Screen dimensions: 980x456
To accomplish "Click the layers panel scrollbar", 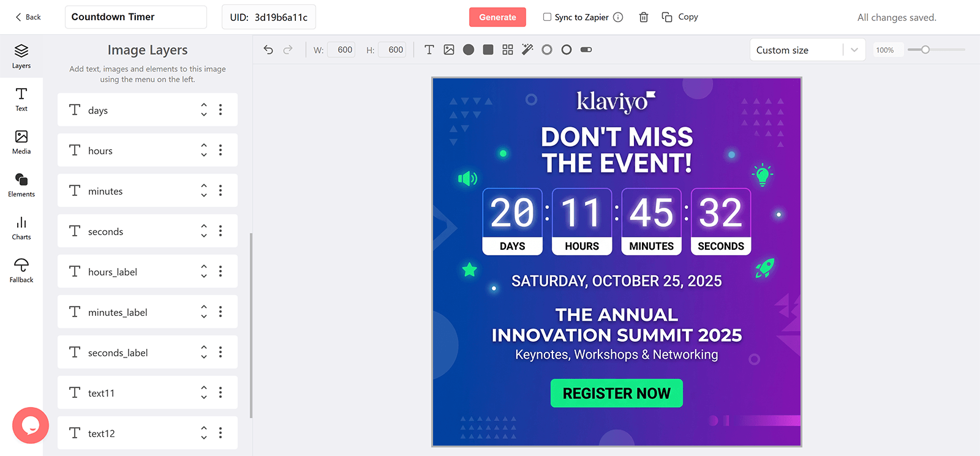I will pos(251,325).
